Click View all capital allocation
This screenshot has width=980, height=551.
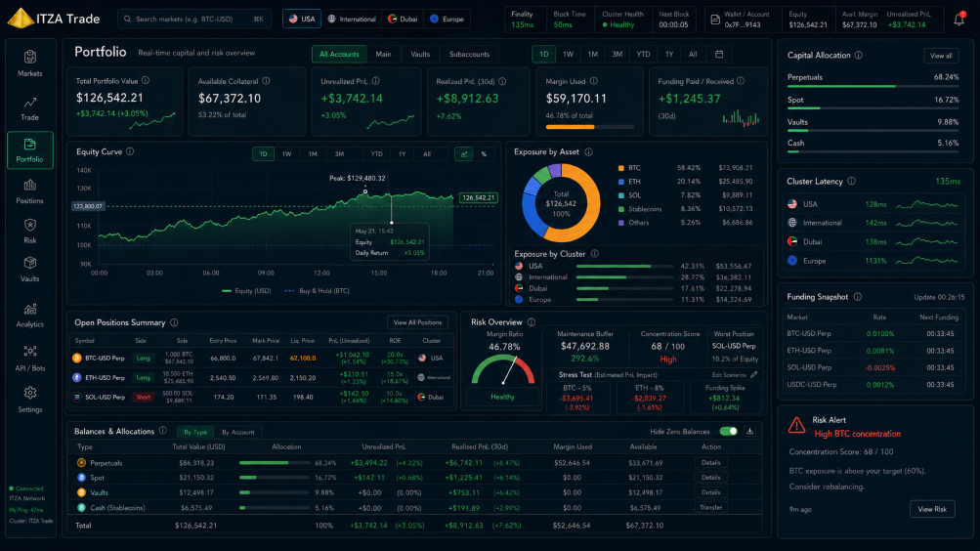point(941,56)
